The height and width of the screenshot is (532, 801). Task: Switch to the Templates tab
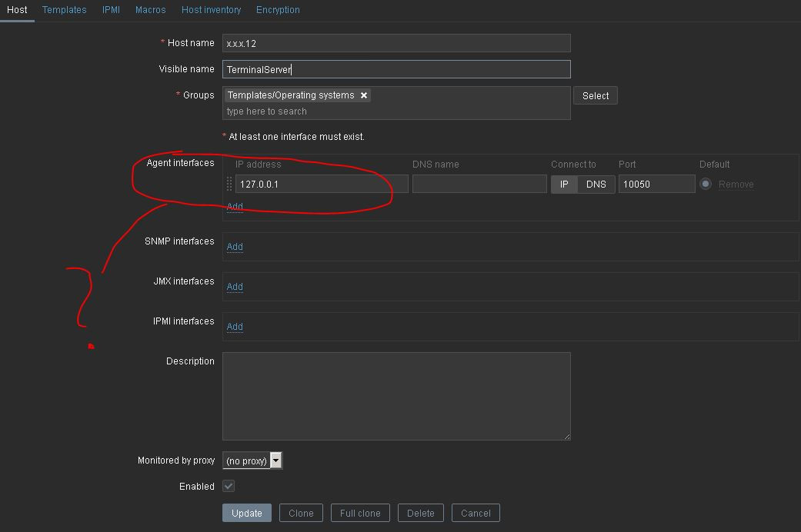pos(64,9)
